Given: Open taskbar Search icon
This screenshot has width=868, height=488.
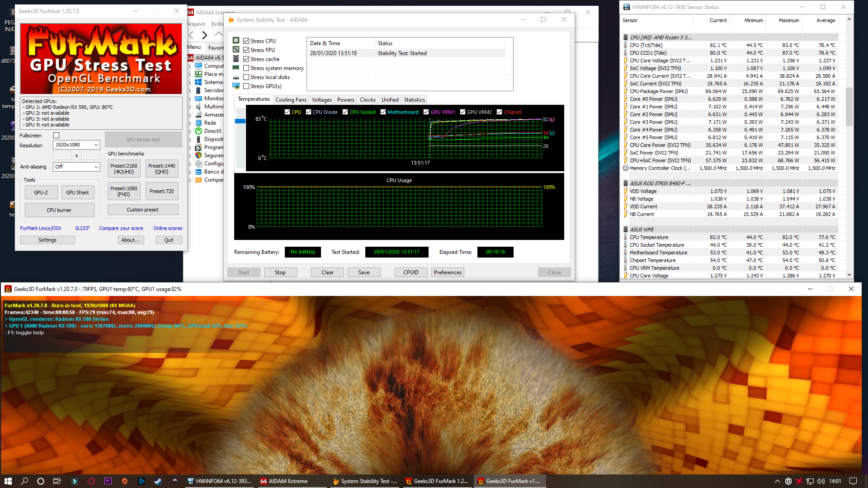Looking at the screenshot, I should pos(24,481).
